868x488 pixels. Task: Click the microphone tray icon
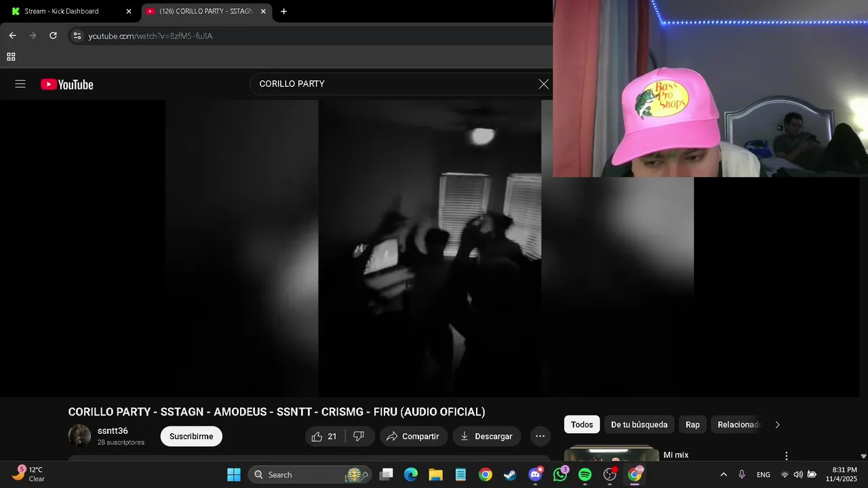(742, 474)
